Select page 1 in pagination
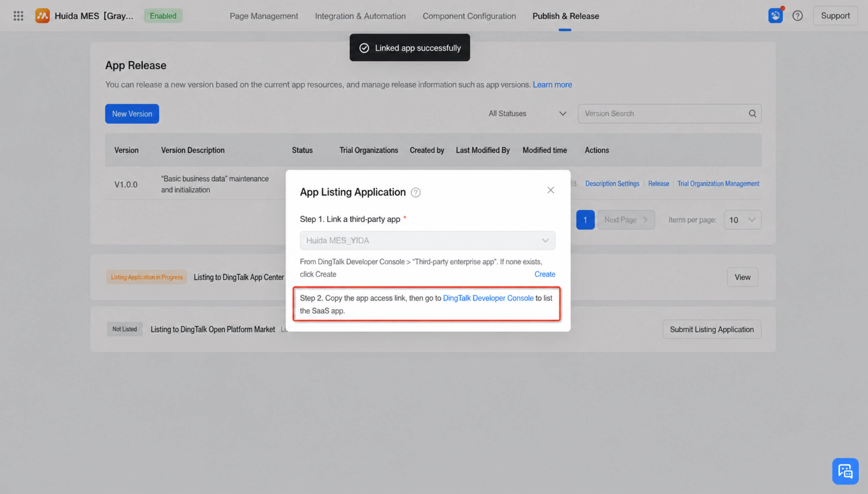868x494 pixels. tap(585, 220)
